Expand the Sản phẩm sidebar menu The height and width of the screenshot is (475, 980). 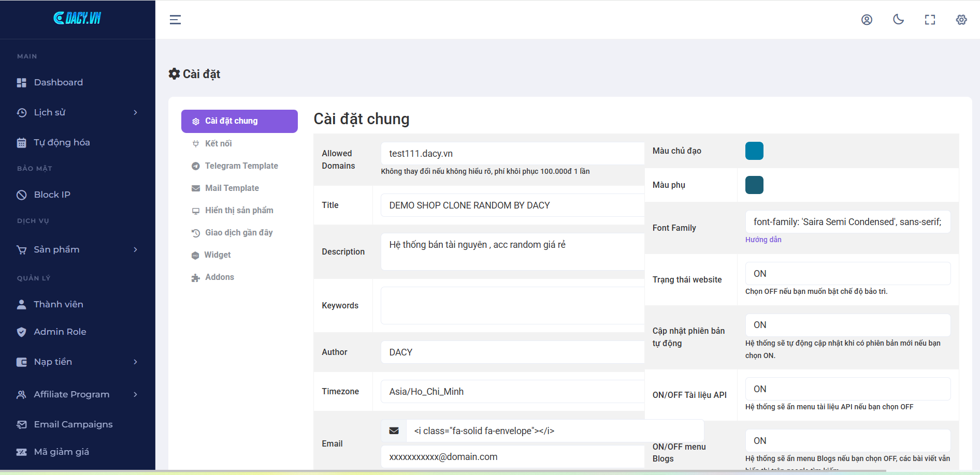tap(78, 249)
